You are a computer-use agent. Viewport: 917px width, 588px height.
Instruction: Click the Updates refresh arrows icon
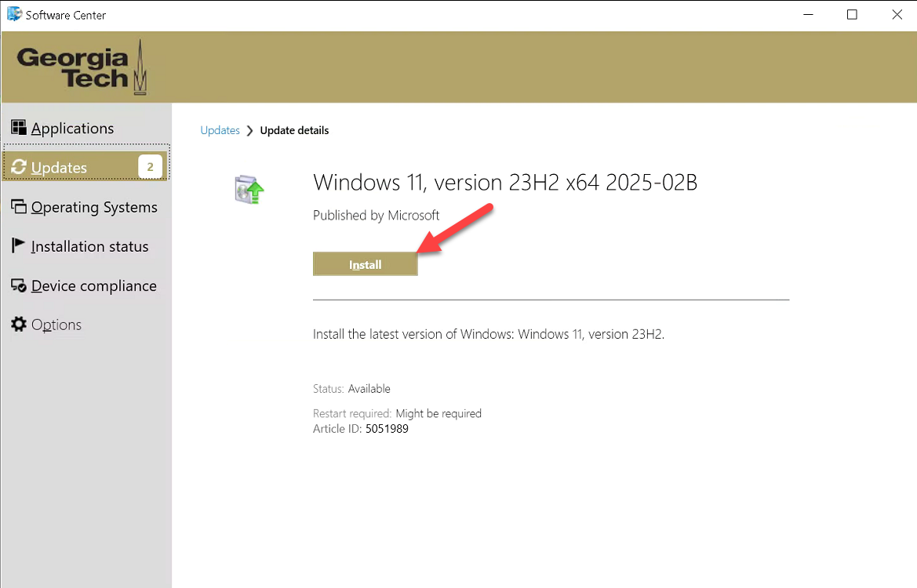pos(19,167)
